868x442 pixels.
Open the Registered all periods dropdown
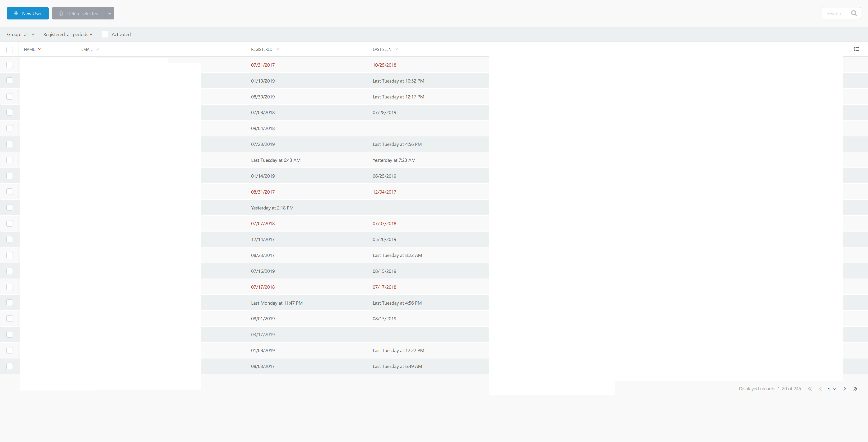pyautogui.click(x=68, y=34)
